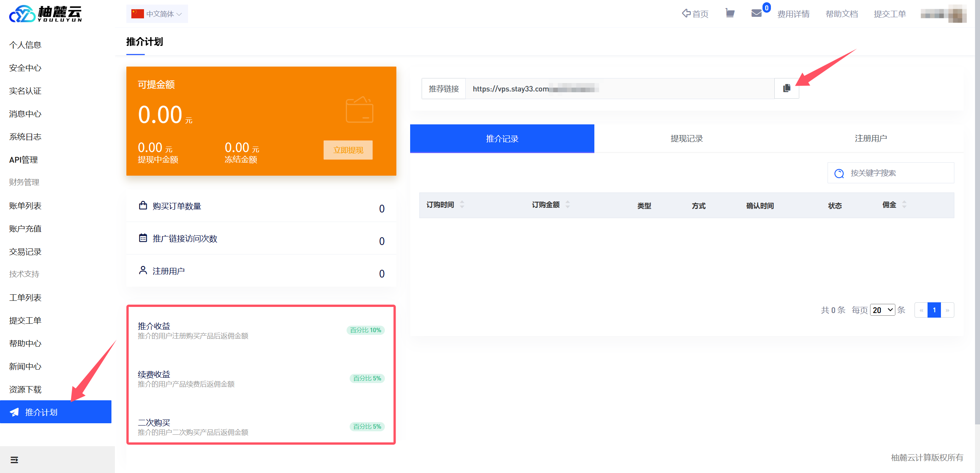
Task: Click the search magnifier icon
Action: pyautogui.click(x=839, y=173)
